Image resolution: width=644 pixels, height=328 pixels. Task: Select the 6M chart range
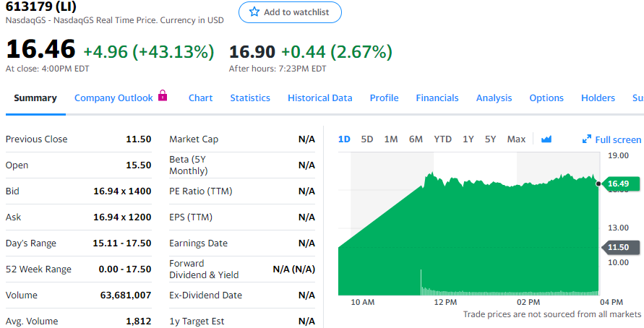416,139
